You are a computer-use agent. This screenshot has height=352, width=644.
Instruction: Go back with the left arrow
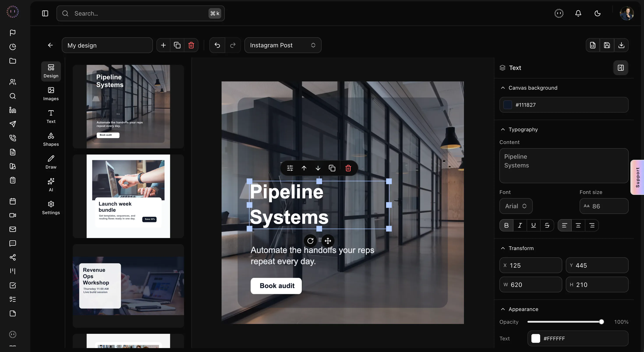[x=50, y=45]
